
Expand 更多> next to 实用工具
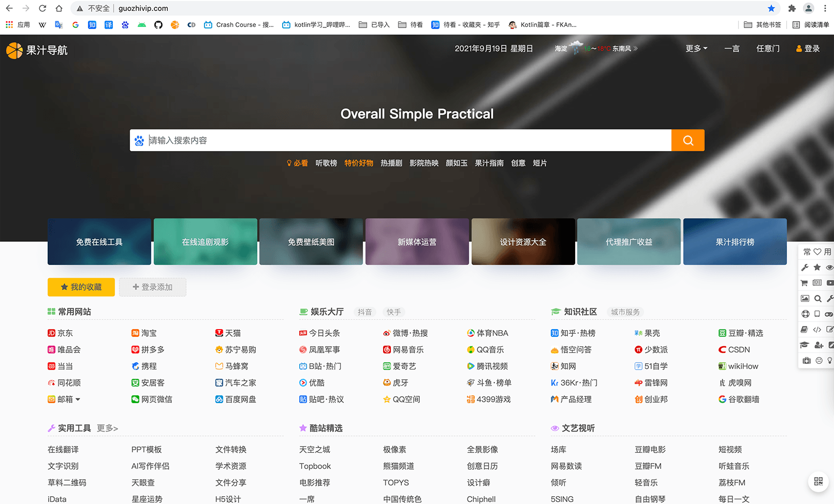point(107,428)
